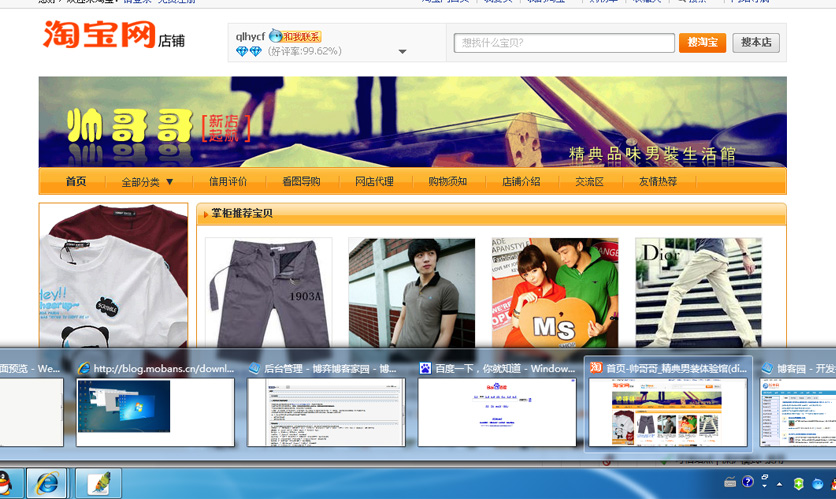Switch to 博客园 - 开发 window preview
The height and width of the screenshot is (499, 836).
pos(798,405)
